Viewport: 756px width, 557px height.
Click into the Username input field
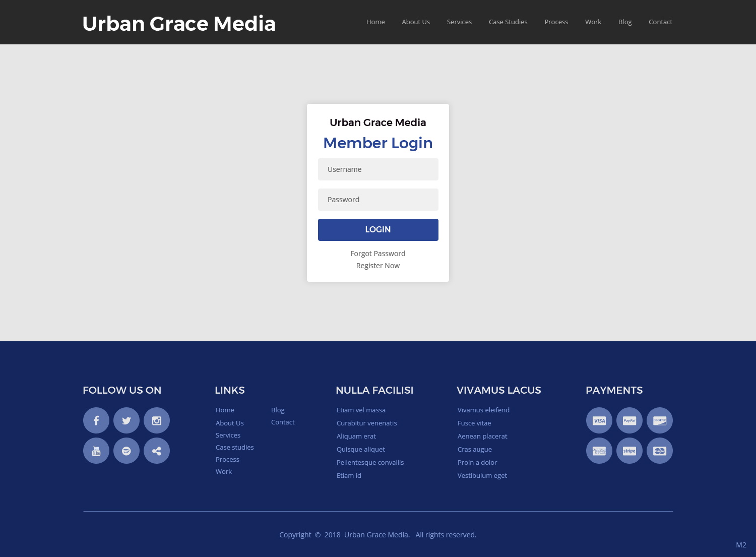377,169
